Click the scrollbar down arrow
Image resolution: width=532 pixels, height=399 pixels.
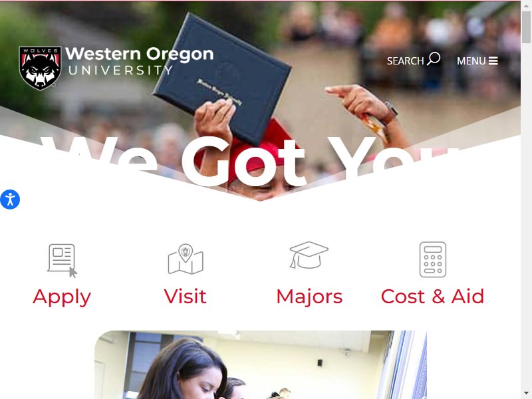[x=526, y=394]
